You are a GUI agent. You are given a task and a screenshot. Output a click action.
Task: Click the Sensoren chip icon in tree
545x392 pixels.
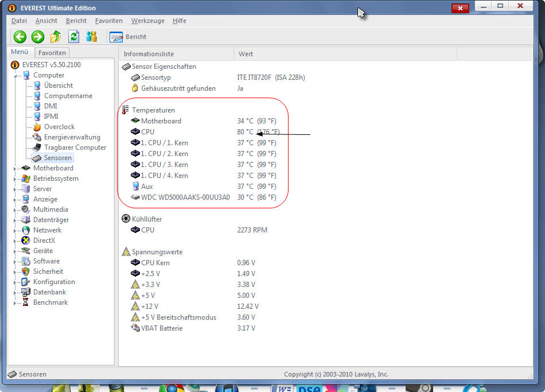[37, 158]
